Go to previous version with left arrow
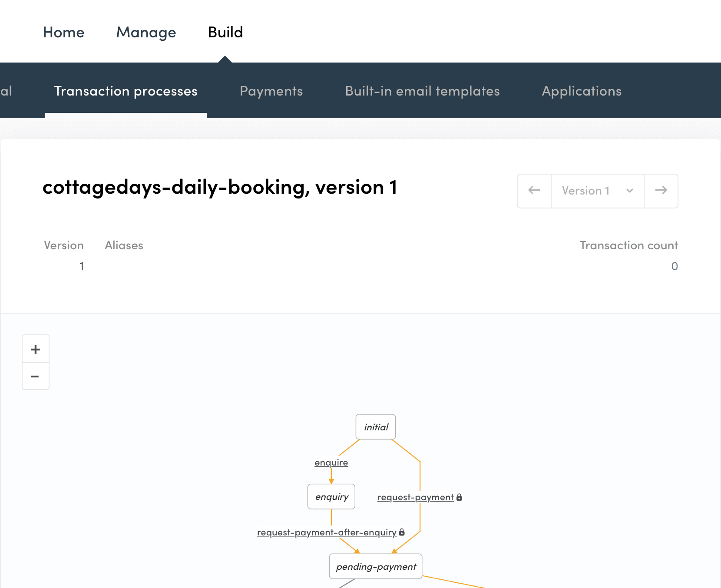Viewport: 721px width, 588px height. pyautogui.click(x=534, y=191)
